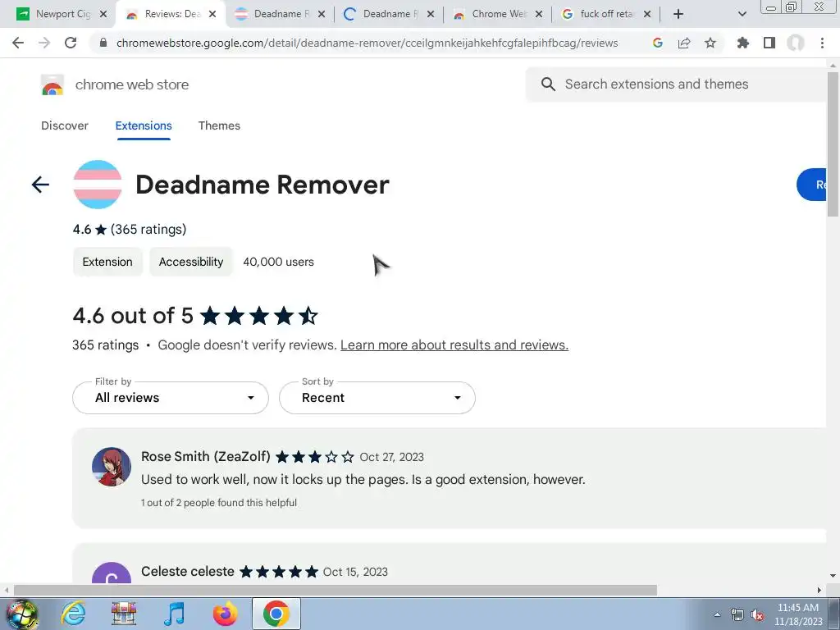This screenshot has width=840, height=630.
Task: Click the muted volume tray icon
Action: point(757,615)
